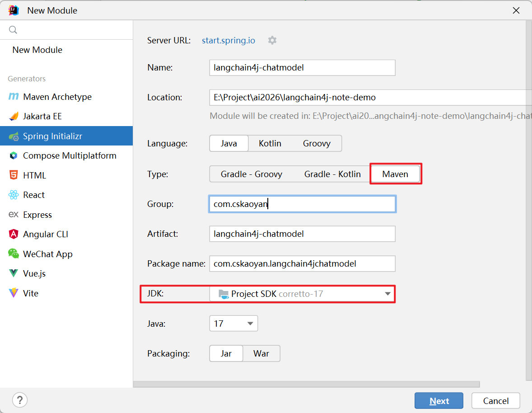The height and width of the screenshot is (413, 532).
Task: Click the horizontal scrollbar at bottom
Action: pos(306,384)
